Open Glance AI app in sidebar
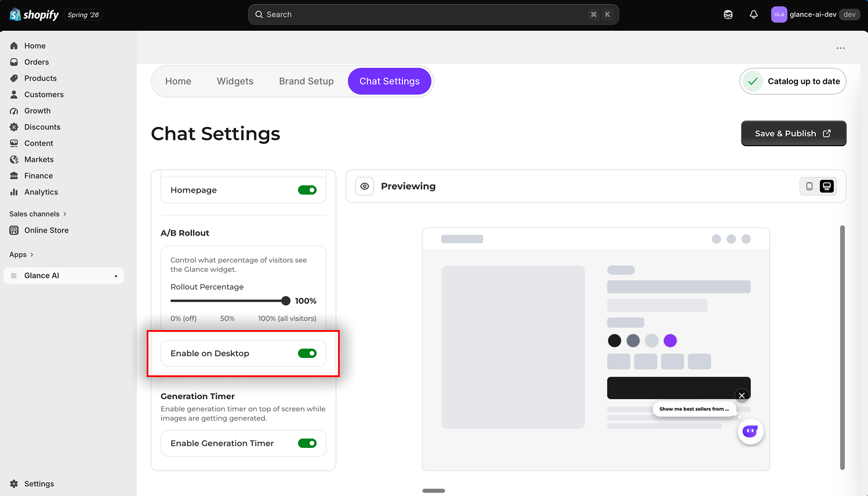Screen dimensions: 868x496 coord(64,276)
